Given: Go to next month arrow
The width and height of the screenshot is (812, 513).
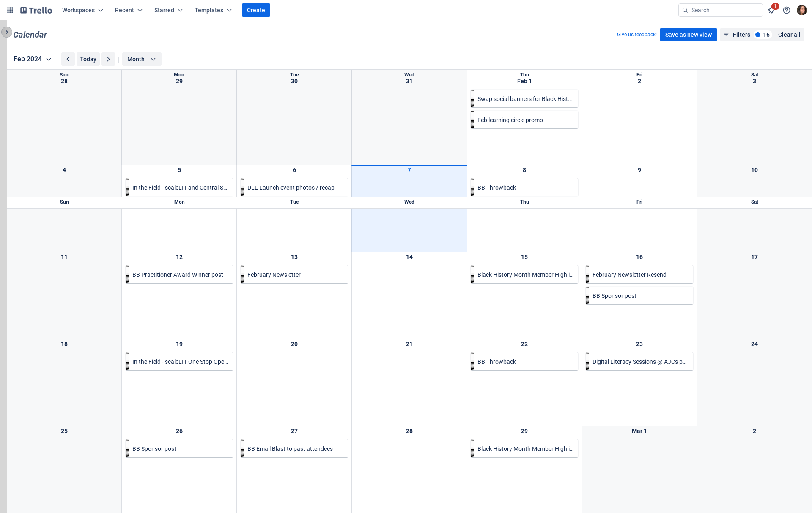Looking at the screenshot, I should [108, 59].
